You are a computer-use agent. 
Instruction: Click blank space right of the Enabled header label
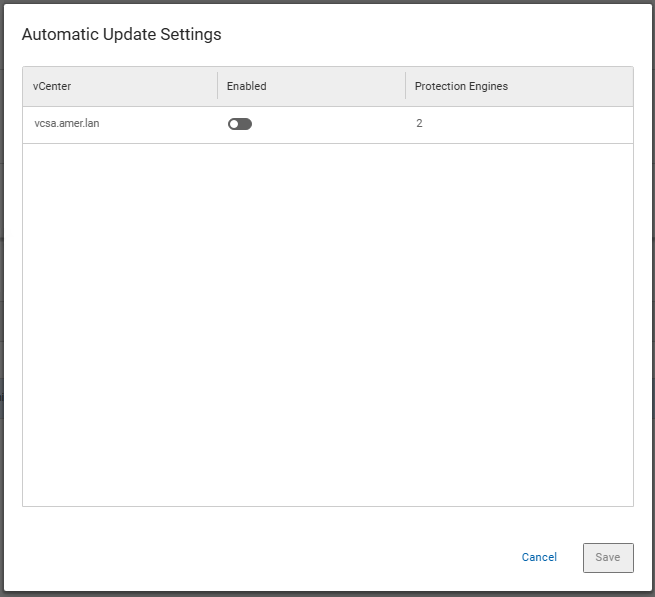(x=330, y=86)
